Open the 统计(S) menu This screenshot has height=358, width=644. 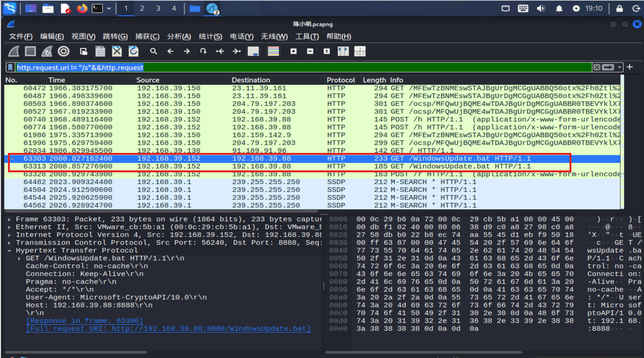click(210, 36)
